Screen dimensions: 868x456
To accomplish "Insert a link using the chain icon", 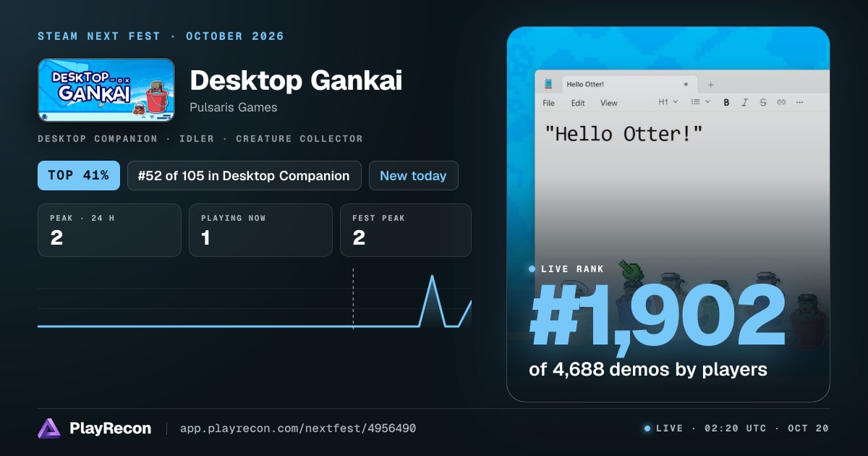I will pyautogui.click(x=781, y=103).
